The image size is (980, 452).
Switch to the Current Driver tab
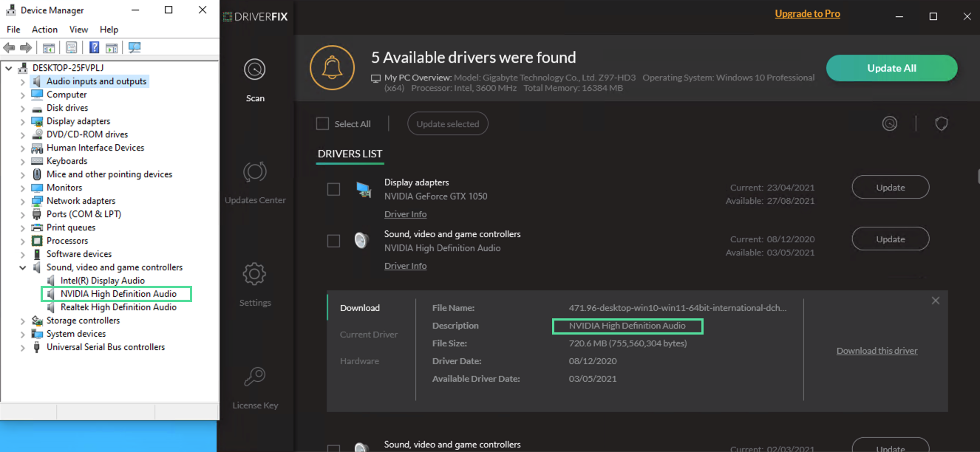coord(369,335)
